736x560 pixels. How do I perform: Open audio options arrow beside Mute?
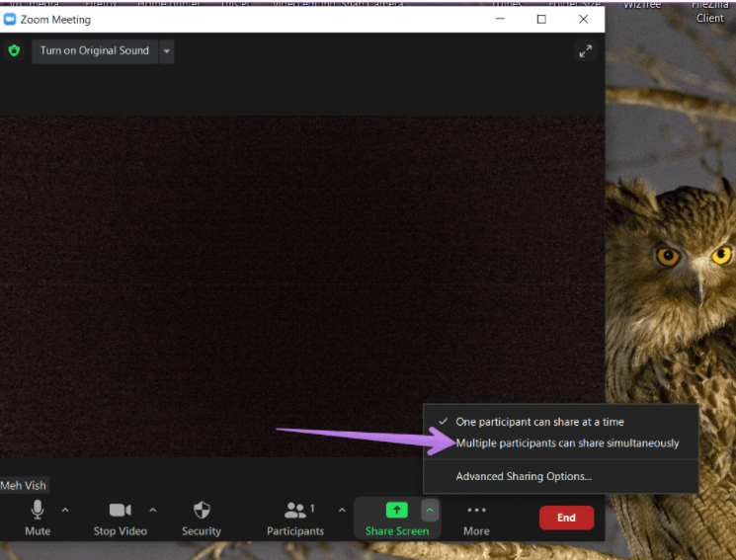(65, 511)
